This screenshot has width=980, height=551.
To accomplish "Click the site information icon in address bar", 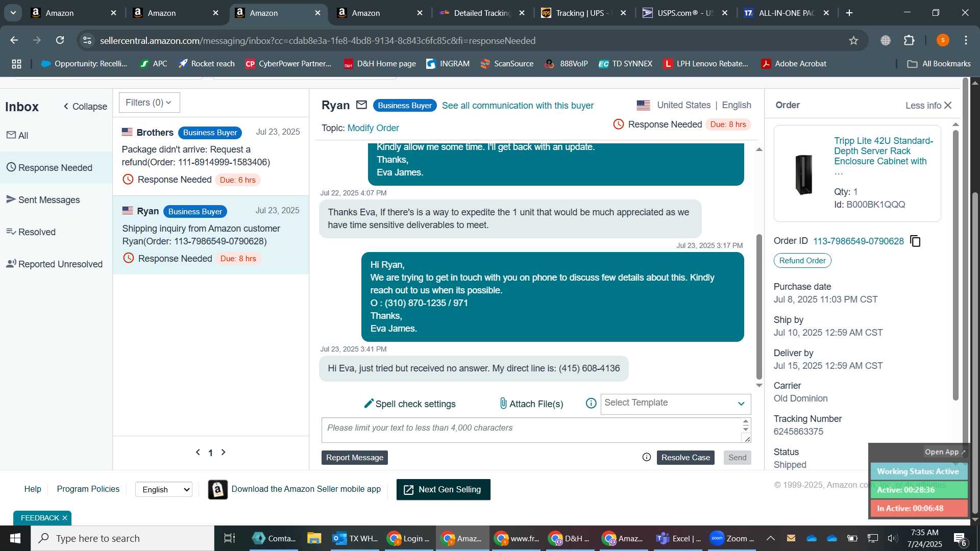I will point(87,40).
